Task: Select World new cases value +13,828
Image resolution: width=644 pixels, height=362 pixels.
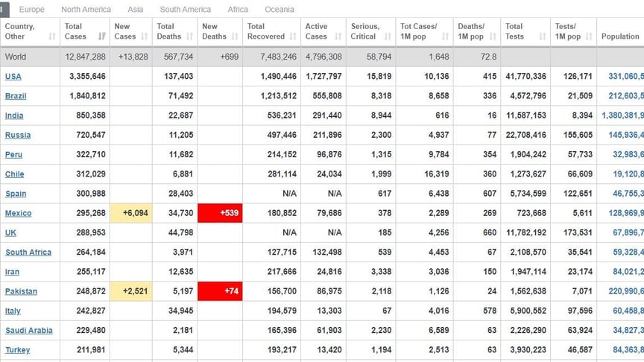Action: pyautogui.click(x=133, y=57)
